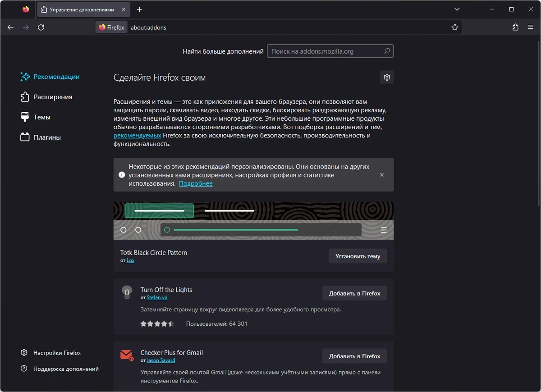541x392 pixels.
Task: Open author Stefan vd link
Action: pos(157,297)
